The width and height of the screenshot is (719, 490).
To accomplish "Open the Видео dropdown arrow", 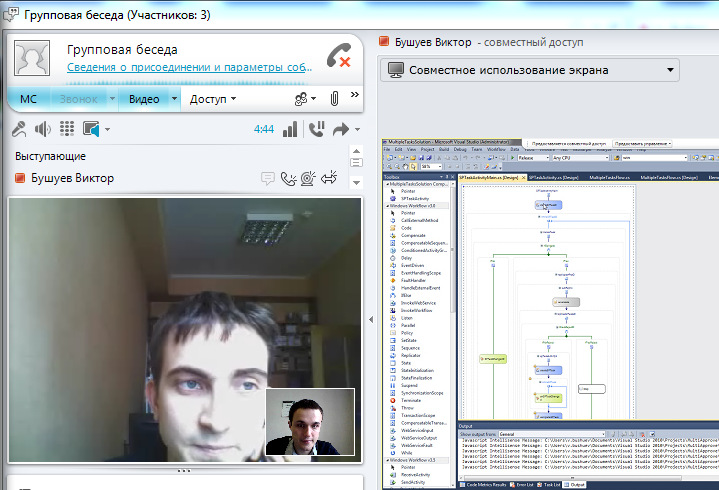I will 174,99.
